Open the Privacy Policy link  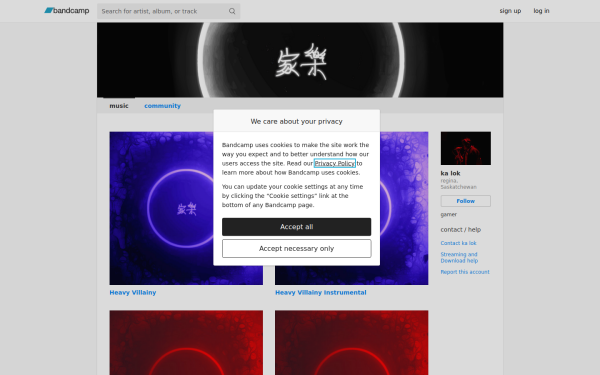334,163
